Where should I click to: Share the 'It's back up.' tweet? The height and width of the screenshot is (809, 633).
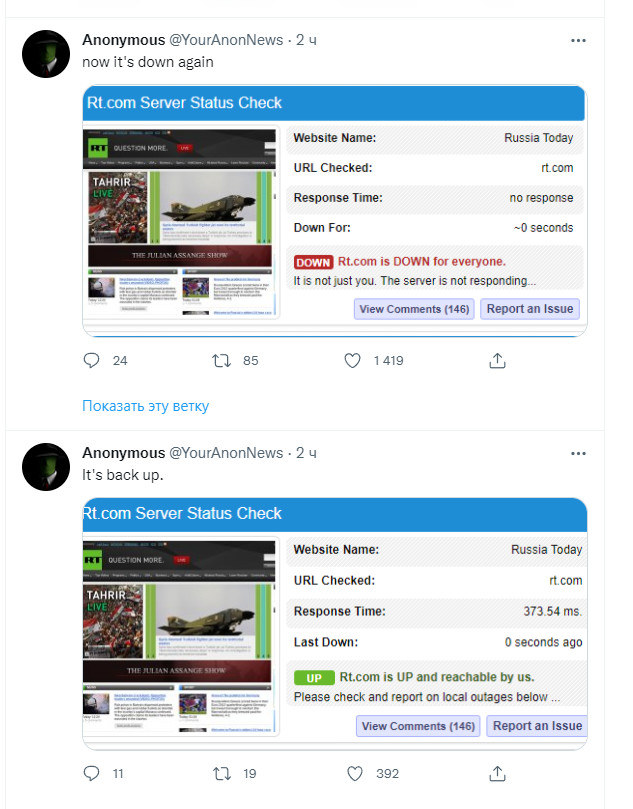point(497,773)
